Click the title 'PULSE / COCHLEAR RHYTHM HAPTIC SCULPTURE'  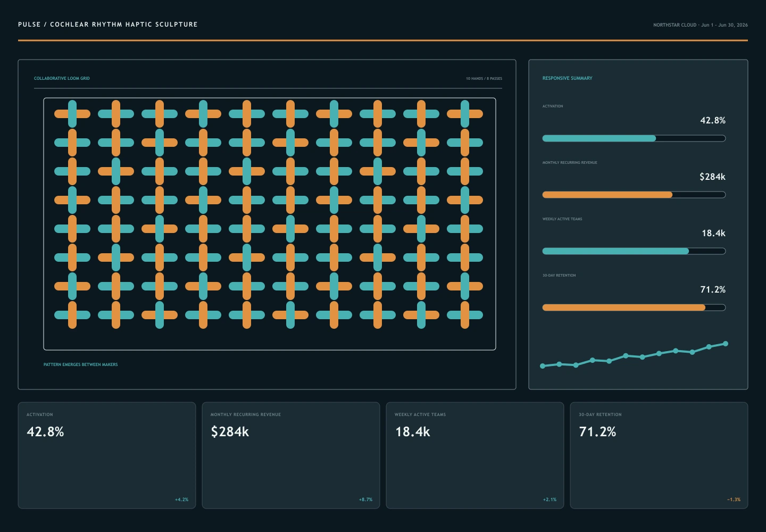point(108,24)
